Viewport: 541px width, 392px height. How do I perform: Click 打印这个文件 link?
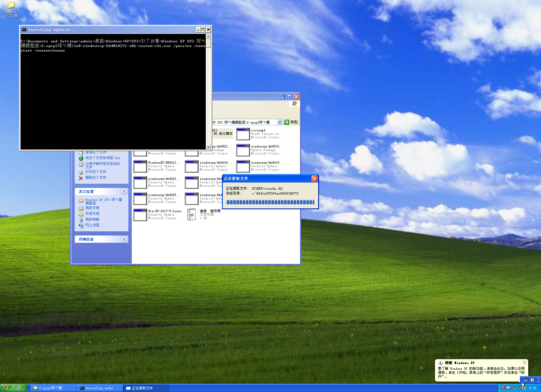(96, 172)
